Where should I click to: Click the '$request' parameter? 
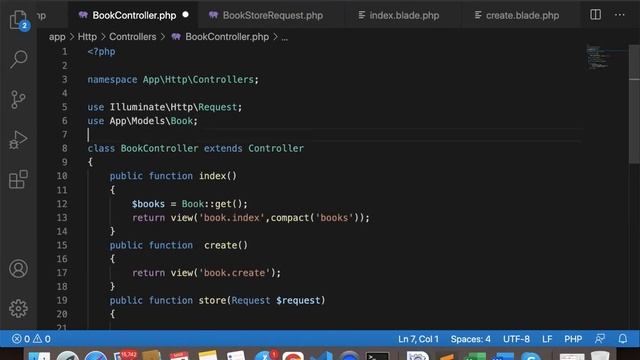(298, 300)
